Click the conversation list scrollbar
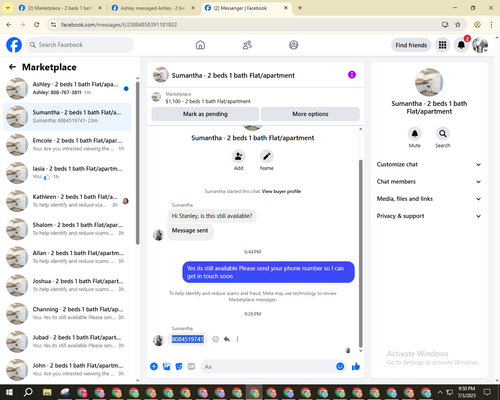The width and height of the screenshot is (500, 400). [x=137, y=163]
